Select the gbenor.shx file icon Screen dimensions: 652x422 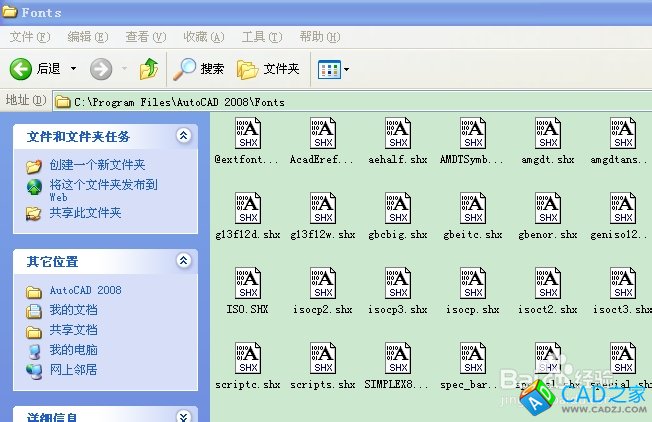point(548,208)
